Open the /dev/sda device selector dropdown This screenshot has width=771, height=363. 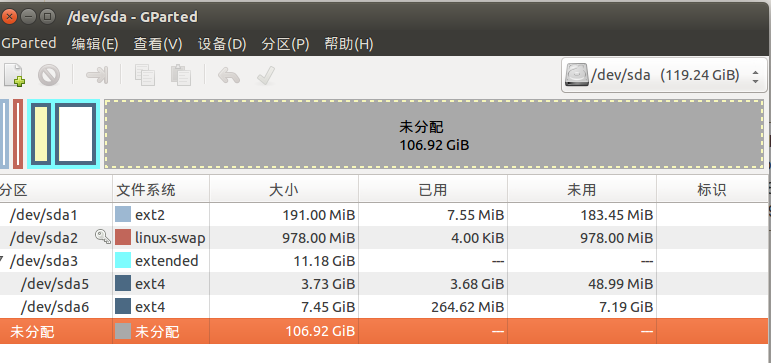click(x=663, y=75)
